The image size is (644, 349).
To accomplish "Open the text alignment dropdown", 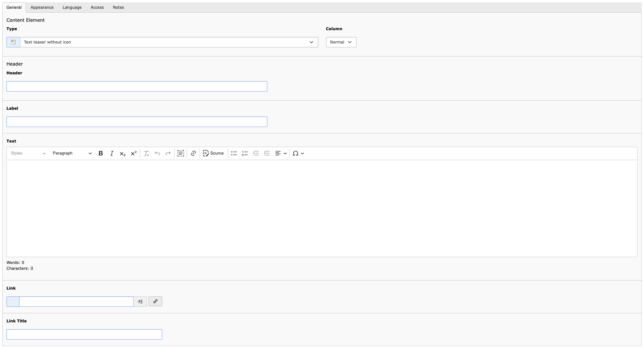I will (281, 153).
